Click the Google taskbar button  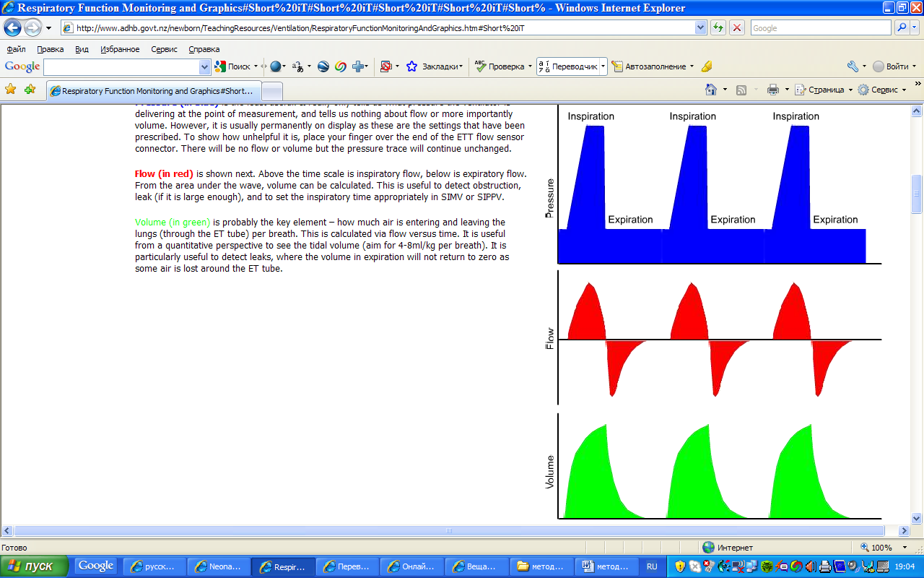pyautogui.click(x=95, y=566)
